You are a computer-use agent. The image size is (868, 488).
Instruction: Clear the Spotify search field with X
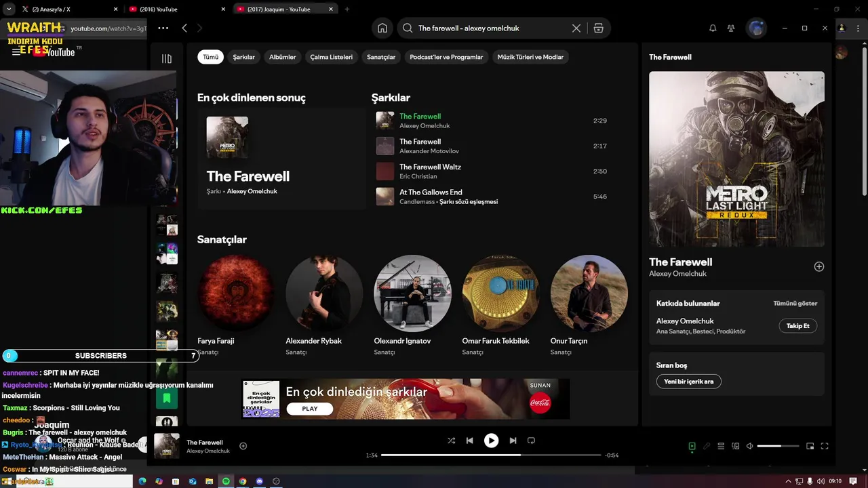pos(576,28)
